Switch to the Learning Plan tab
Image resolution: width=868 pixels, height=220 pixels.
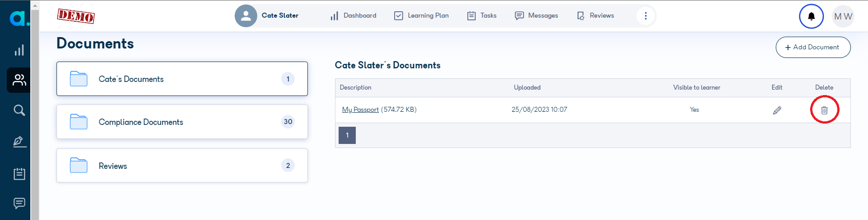(x=421, y=16)
